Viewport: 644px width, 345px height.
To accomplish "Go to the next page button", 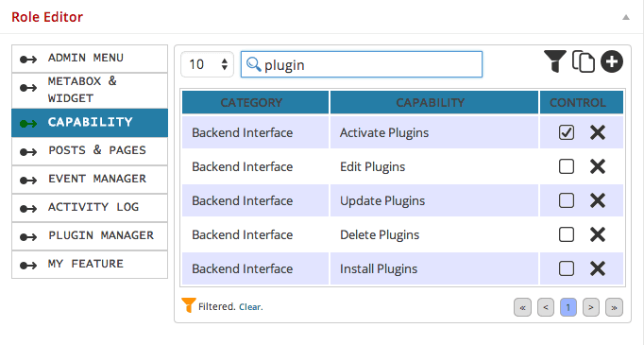I will [590, 307].
